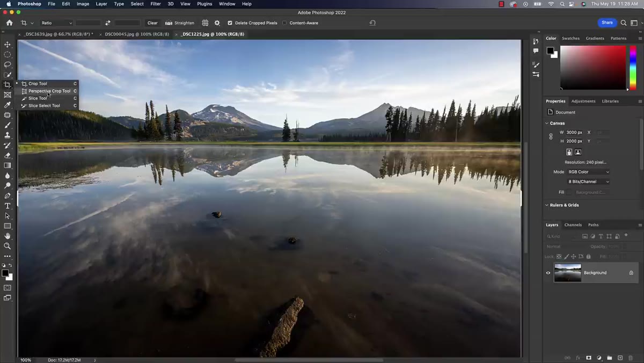Click the Straighten button
This screenshot has width=644, height=363.
[x=180, y=23]
